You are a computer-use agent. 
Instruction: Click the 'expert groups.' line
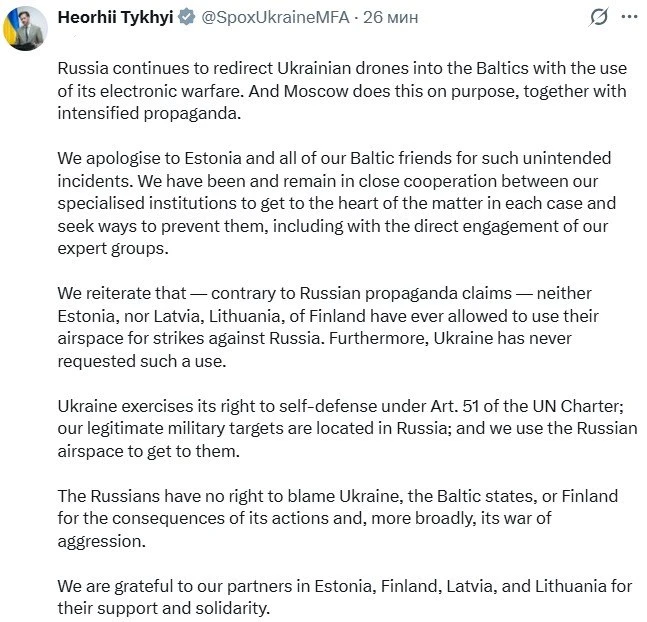pyautogui.click(x=113, y=248)
